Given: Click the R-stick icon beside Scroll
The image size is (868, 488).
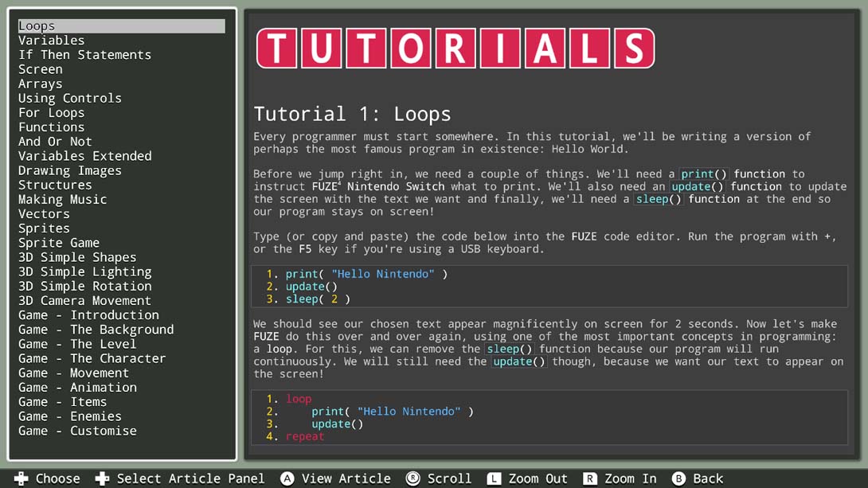Looking at the screenshot, I should (413, 478).
